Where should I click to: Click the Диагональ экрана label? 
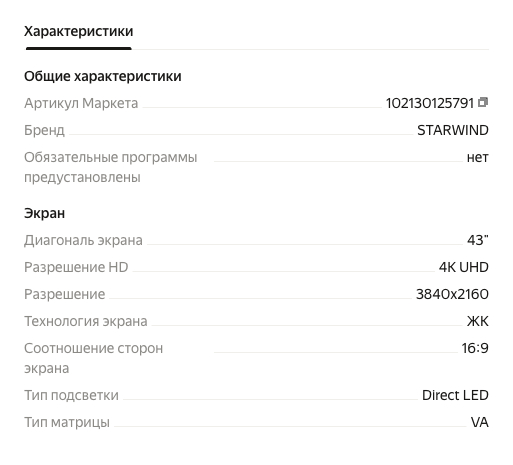click(83, 240)
